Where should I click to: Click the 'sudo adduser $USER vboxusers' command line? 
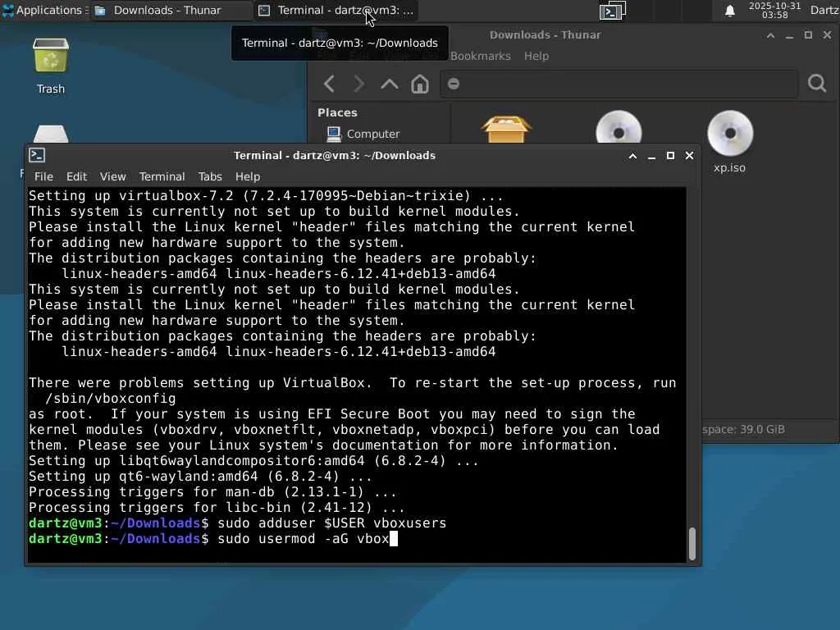click(332, 523)
